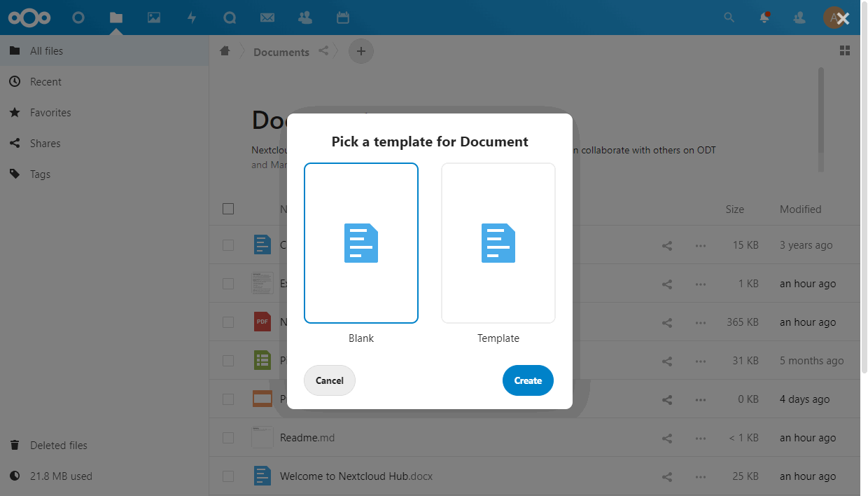Open the Contacts app icon

point(304,18)
